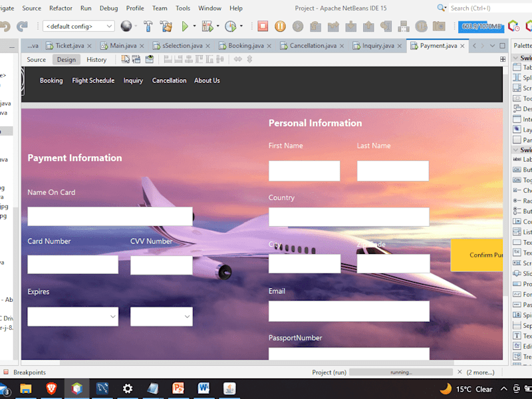This screenshot has width=532, height=399.
Task: Switch to Booking.java tab
Action: [246, 45]
